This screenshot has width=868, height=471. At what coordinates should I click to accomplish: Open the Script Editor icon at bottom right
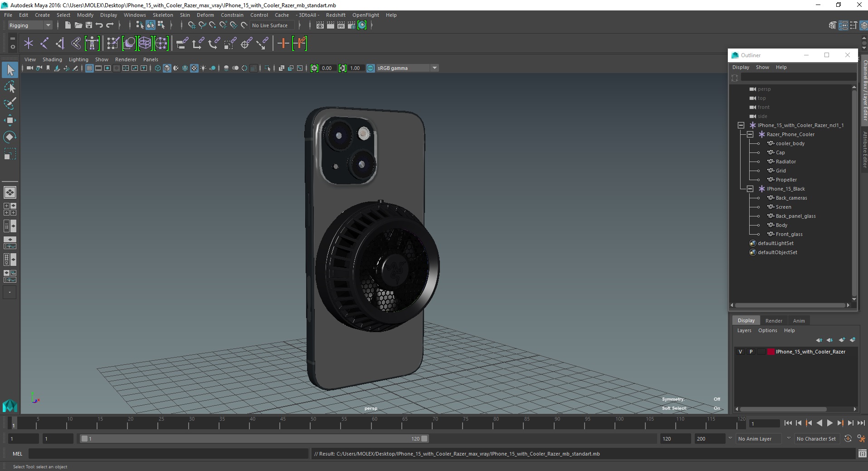(862, 453)
